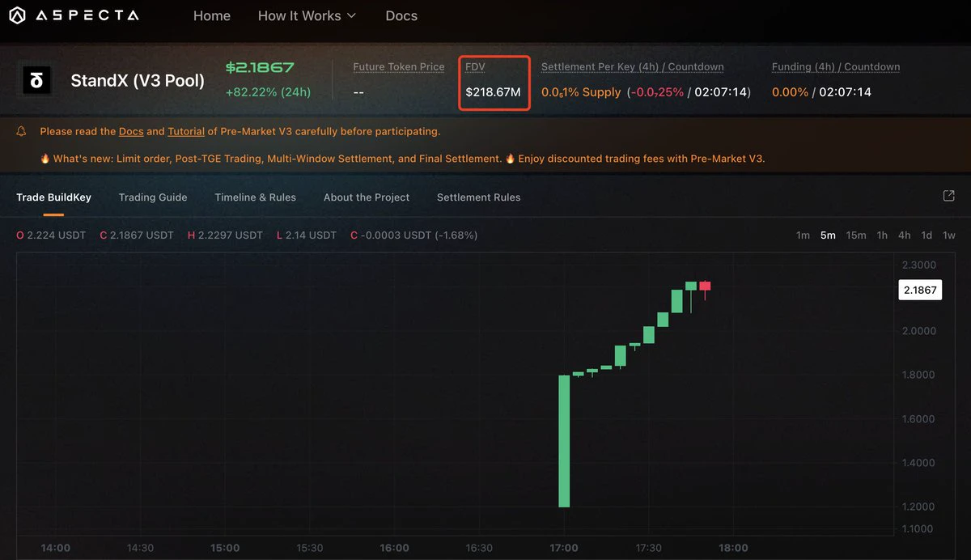
Task: Click the 0.00% funding rate value
Action: (790, 92)
